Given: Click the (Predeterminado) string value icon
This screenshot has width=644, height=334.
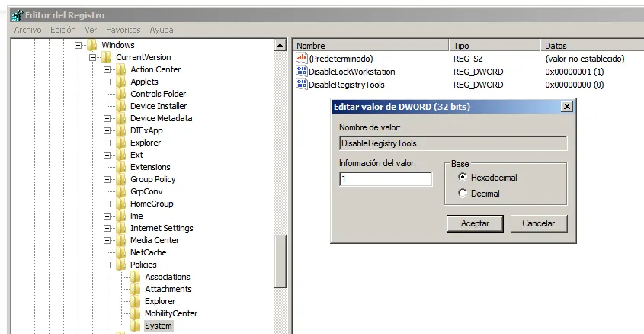Looking at the screenshot, I should (x=302, y=59).
